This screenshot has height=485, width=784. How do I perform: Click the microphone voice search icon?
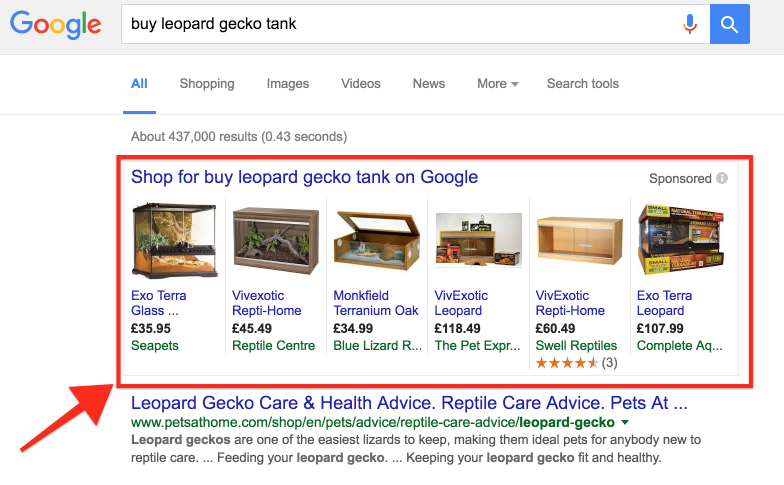[x=690, y=24]
